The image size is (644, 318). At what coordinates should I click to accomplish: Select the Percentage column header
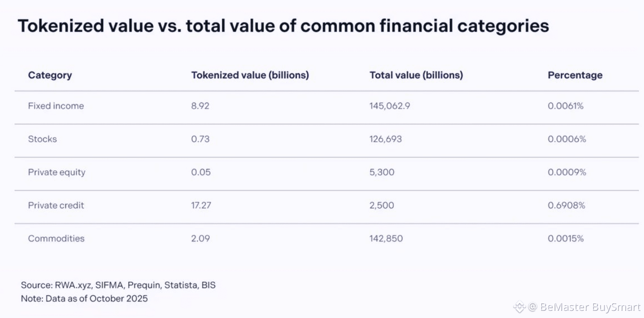pos(575,75)
